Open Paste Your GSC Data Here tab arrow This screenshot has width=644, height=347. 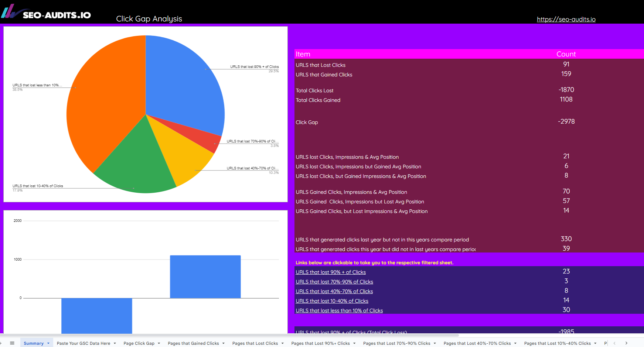(x=115, y=343)
